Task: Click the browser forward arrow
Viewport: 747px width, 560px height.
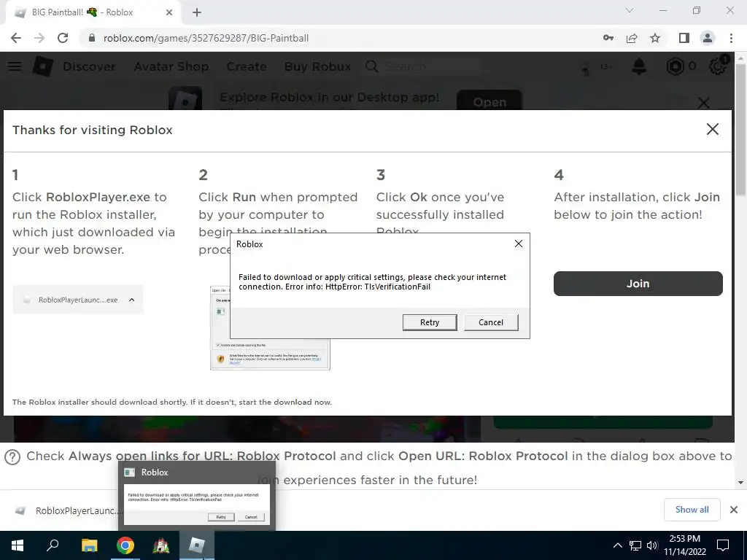Action: tap(39, 38)
